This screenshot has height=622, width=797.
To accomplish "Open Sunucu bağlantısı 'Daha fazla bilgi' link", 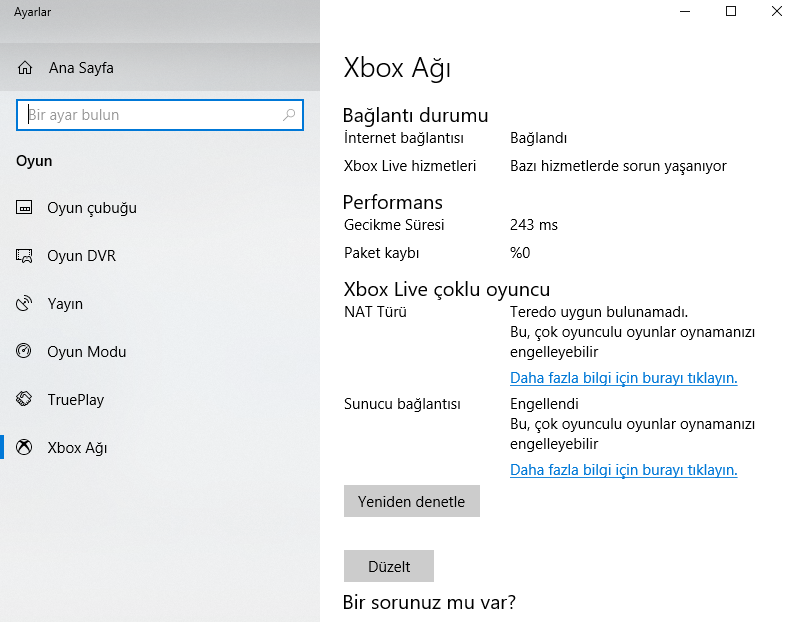I will pos(623,470).
